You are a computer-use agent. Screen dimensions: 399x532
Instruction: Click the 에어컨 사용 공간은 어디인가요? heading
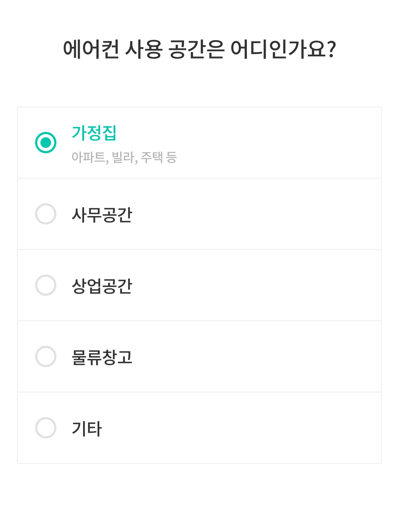199,49
